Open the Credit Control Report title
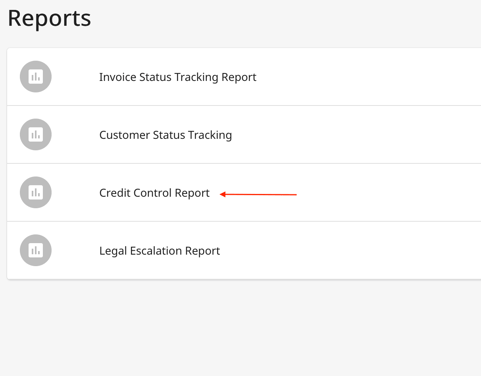Viewport: 481px width, 376px height. [154, 193]
